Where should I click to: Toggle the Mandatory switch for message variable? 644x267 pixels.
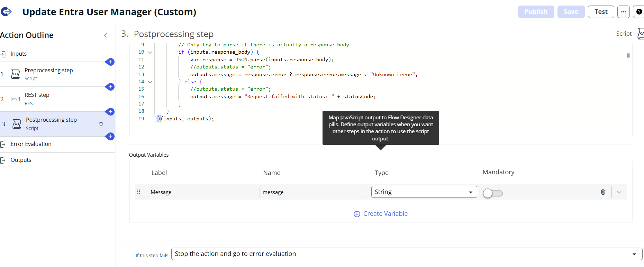492,193
